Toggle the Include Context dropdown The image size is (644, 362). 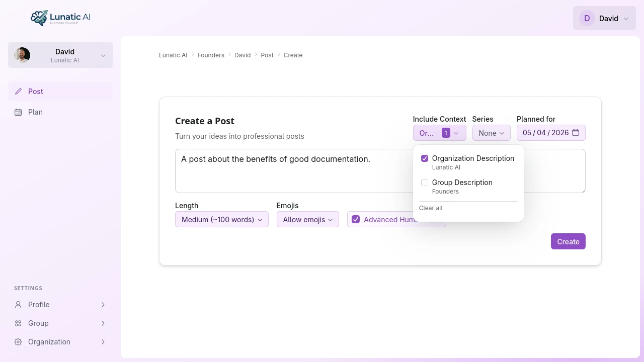[440, 133]
